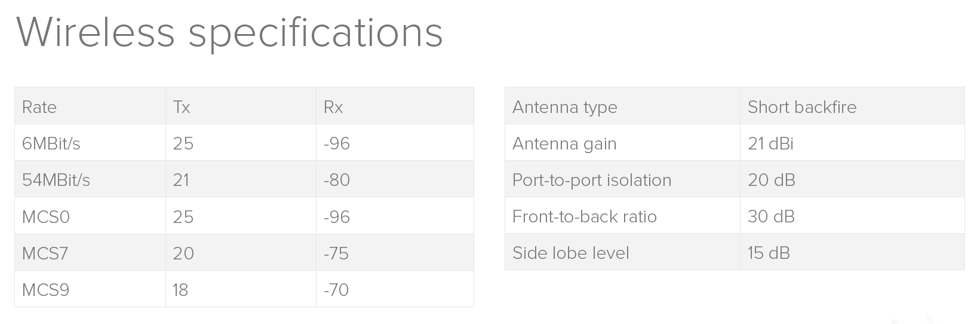Click the Side lobe level label
Screen dimensions: 980x324
[x=571, y=253]
